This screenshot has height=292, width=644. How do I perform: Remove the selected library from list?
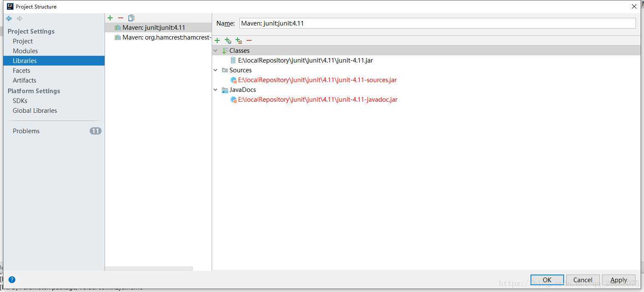(121, 18)
